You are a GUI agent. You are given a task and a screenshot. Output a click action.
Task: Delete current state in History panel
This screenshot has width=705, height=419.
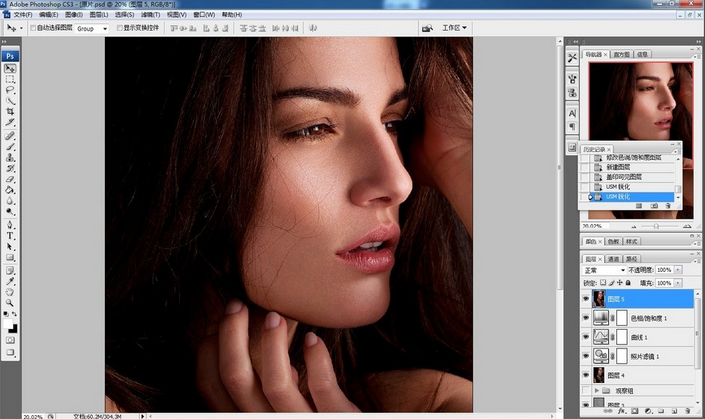(668, 205)
